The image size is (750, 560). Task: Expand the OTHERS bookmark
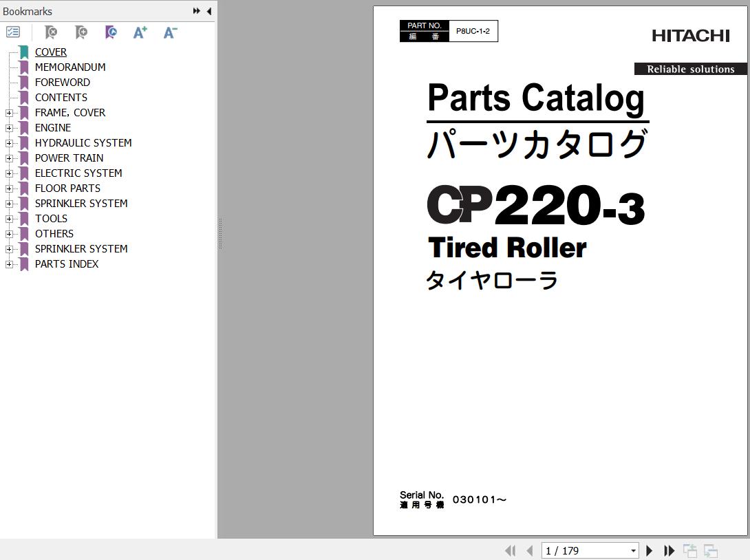[x=9, y=234]
